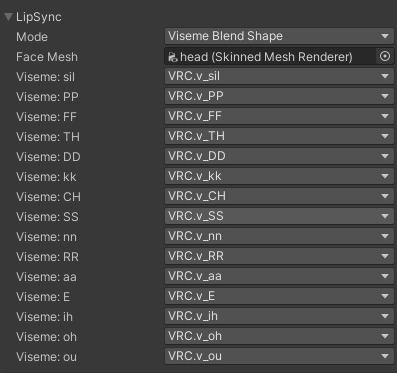The height and width of the screenshot is (373, 397).
Task: Expand the Viseme: SS dropdown list
Action: [279, 216]
